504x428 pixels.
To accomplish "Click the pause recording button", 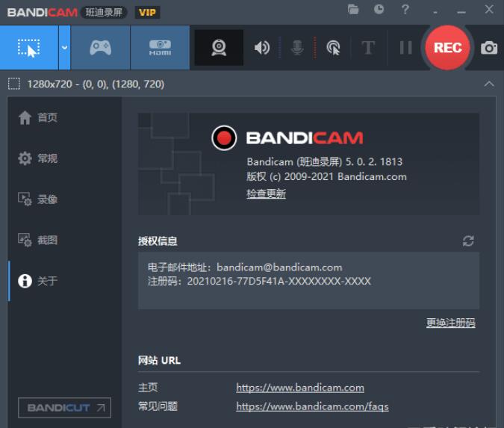I will [405, 48].
